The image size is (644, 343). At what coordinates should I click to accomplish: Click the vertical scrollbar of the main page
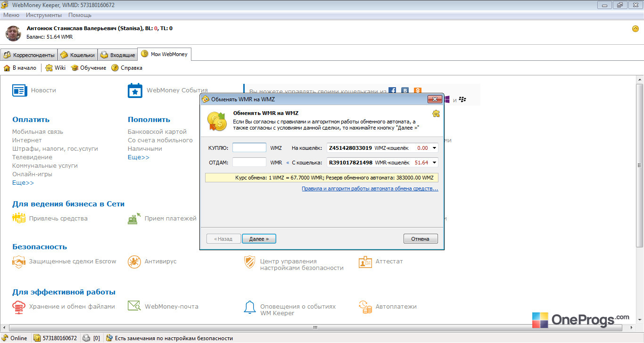pos(640,165)
